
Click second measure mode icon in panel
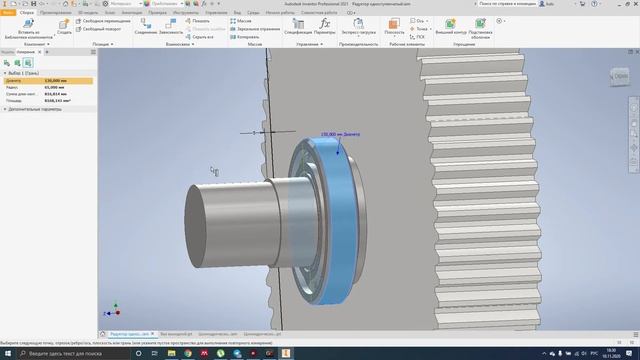pyautogui.click(x=17, y=63)
